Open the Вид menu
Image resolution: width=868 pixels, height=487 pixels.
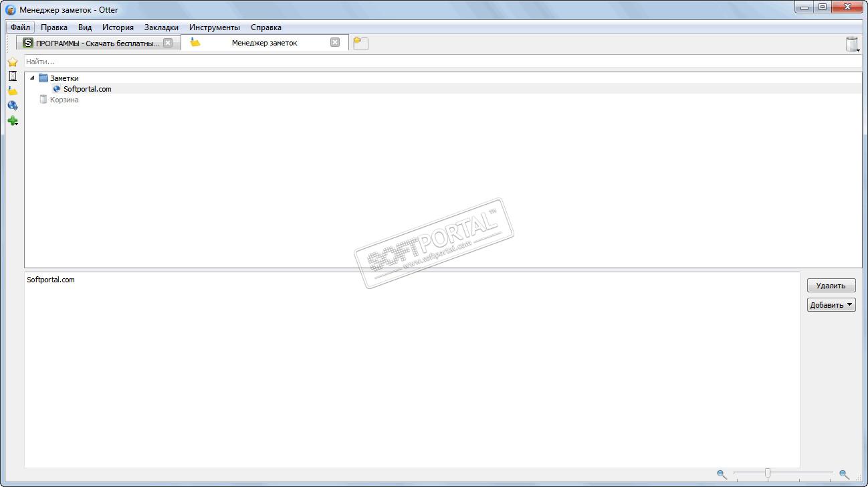point(85,27)
